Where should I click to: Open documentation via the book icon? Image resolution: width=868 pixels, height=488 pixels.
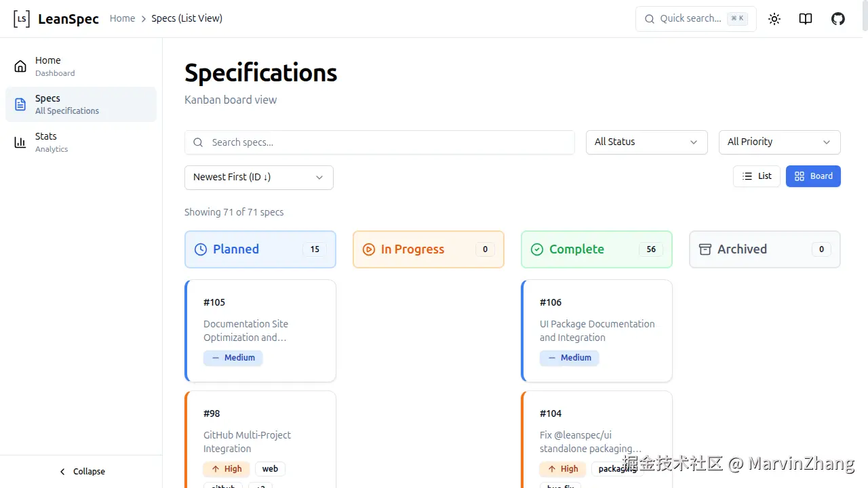805,18
